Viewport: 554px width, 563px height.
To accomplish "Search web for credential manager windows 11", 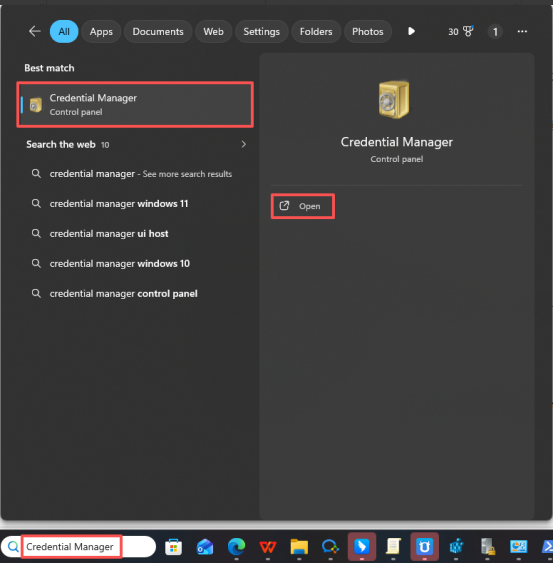I will pyautogui.click(x=119, y=204).
